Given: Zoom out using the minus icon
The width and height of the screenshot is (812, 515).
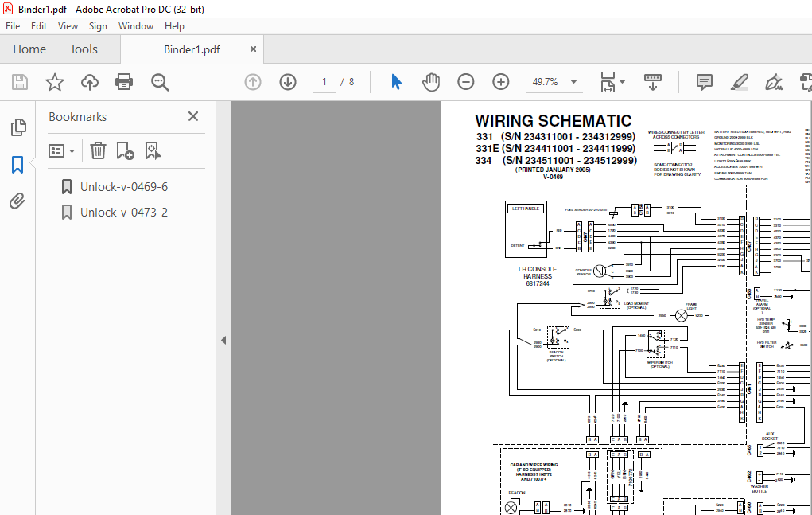Looking at the screenshot, I should click(x=465, y=81).
